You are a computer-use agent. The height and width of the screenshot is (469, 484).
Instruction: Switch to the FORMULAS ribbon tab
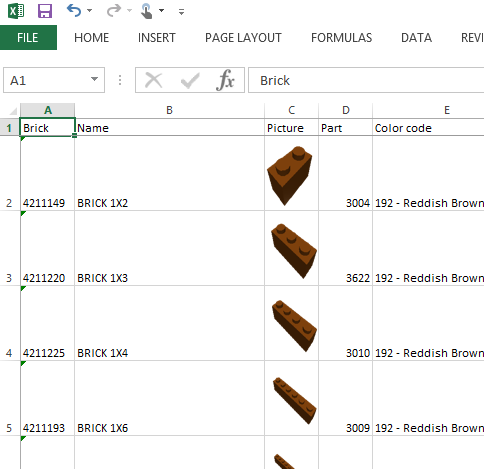tap(342, 38)
